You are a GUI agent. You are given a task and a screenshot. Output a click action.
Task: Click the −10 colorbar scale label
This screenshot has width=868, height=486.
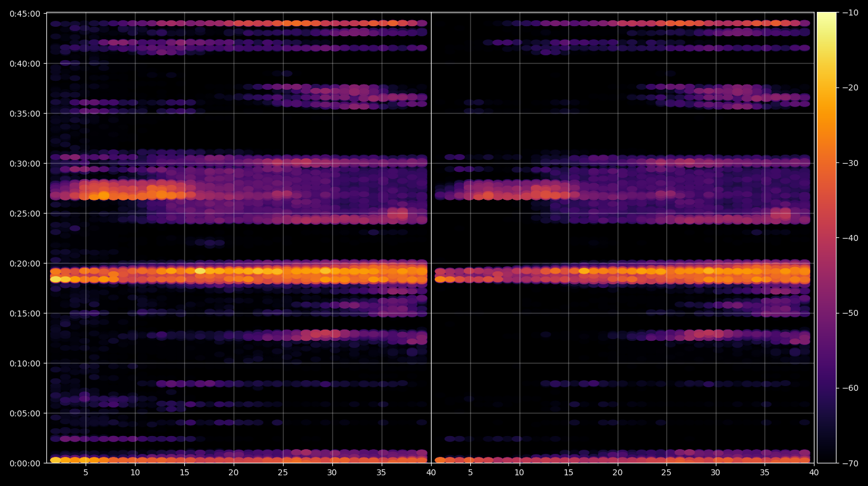coord(851,12)
